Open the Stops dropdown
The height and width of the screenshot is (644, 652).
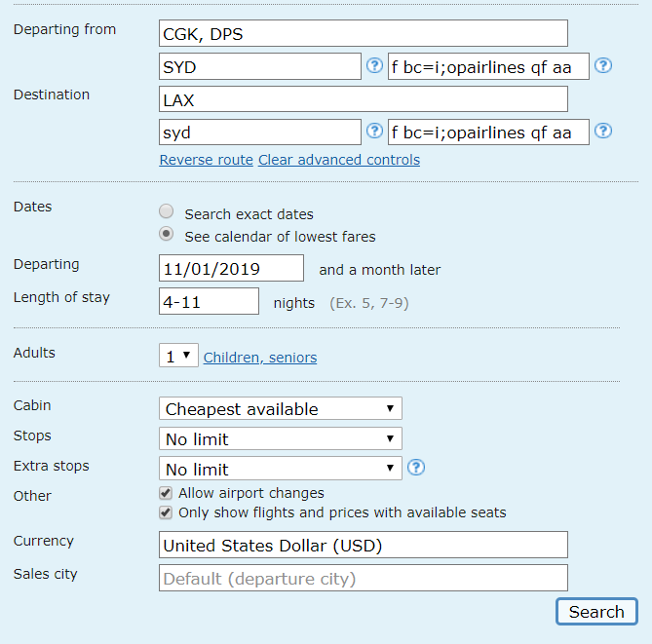(x=280, y=438)
